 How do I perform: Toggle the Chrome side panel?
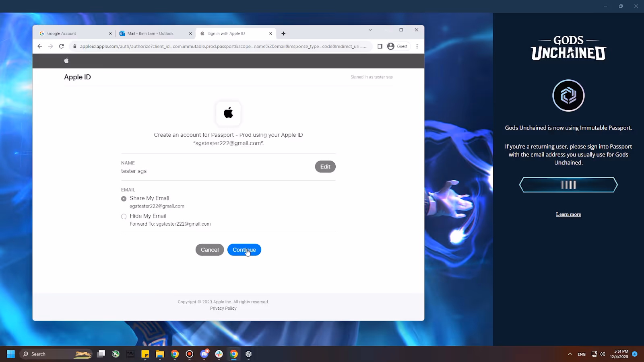click(380, 46)
